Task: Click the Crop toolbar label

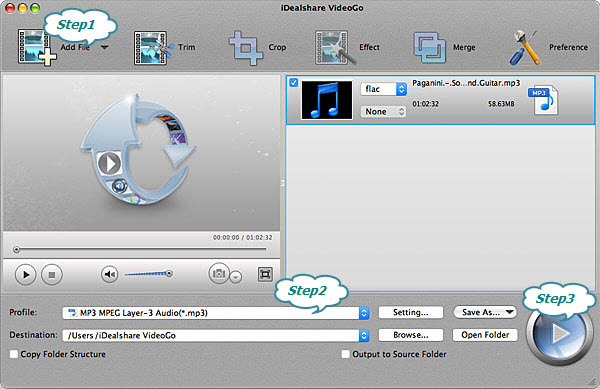Action: pyautogui.click(x=277, y=47)
